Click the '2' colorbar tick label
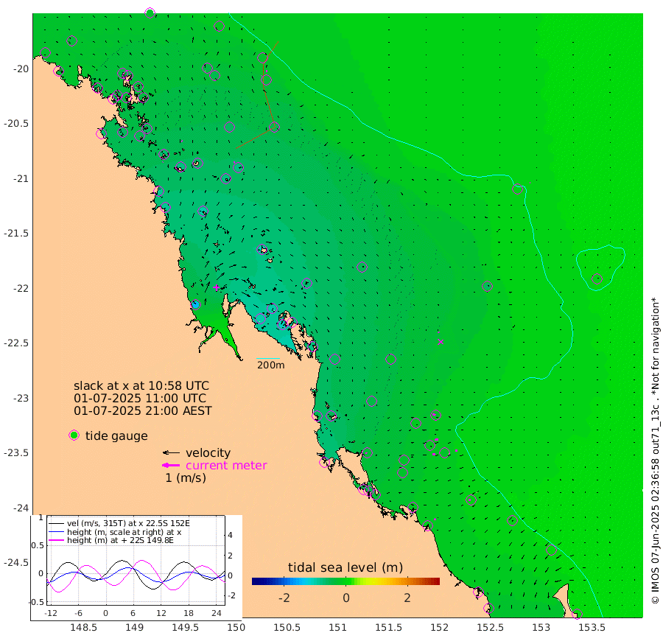The width and height of the screenshot is (663, 644). (x=407, y=598)
